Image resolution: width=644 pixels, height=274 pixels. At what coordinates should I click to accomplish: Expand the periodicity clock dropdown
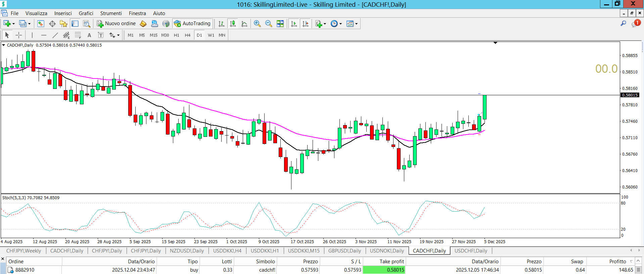coord(340,23)
